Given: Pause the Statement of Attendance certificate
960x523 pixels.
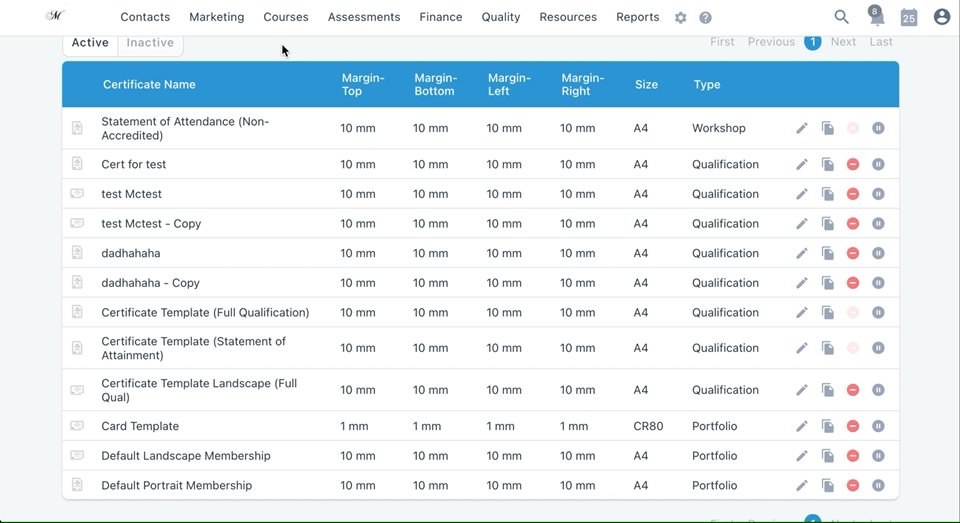Looking at the screenshot, I should pos(878,128).
